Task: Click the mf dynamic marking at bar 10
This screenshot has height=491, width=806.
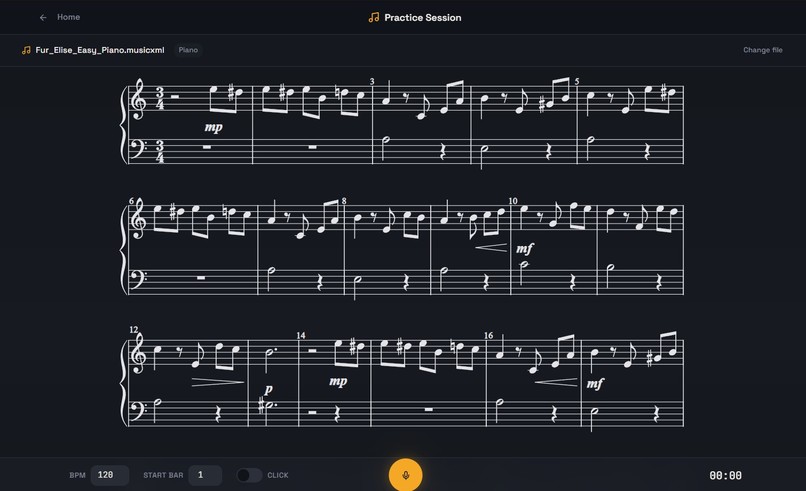Action: 524,249
